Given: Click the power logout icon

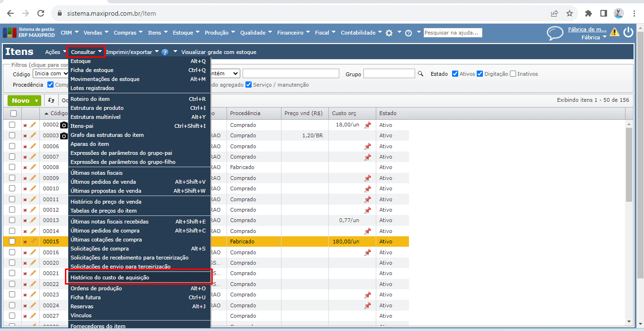Looking at the screenshot, I should coord(628,32).
